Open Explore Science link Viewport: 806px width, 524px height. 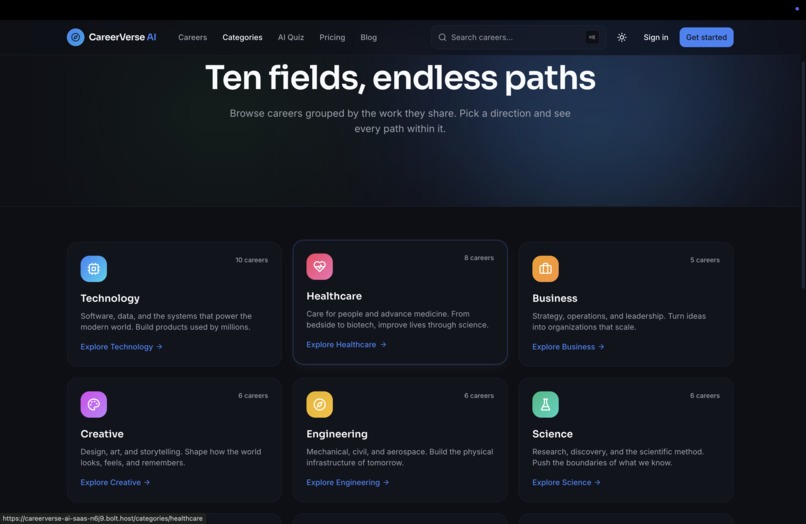pos(566,482)
